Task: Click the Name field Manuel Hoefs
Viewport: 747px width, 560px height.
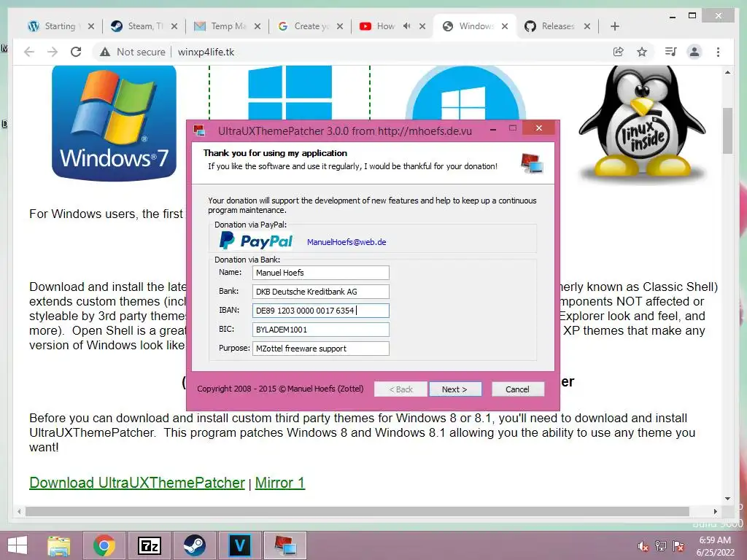Action: click(x=321, y=273)
